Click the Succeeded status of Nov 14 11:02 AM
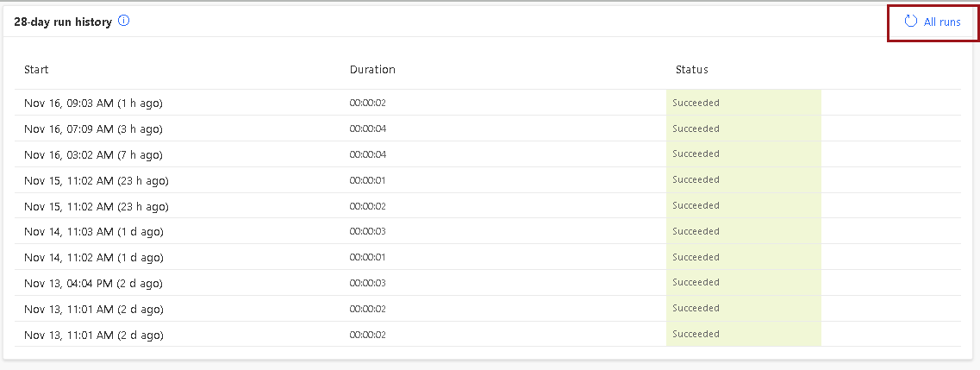Image resolution: width=980 pixels, height=370 pixels. (x=696, y=257)
